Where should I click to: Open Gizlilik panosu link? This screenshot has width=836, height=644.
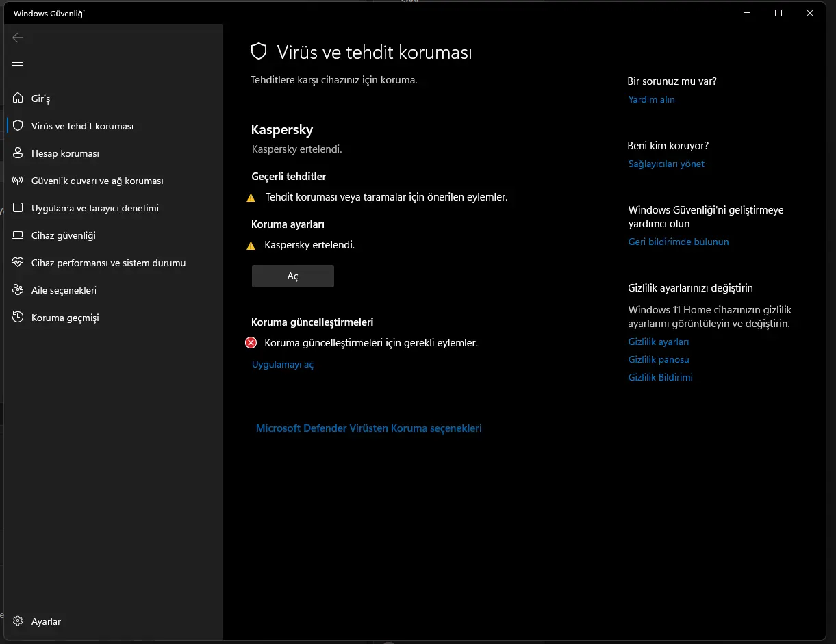tap(659, 359)
